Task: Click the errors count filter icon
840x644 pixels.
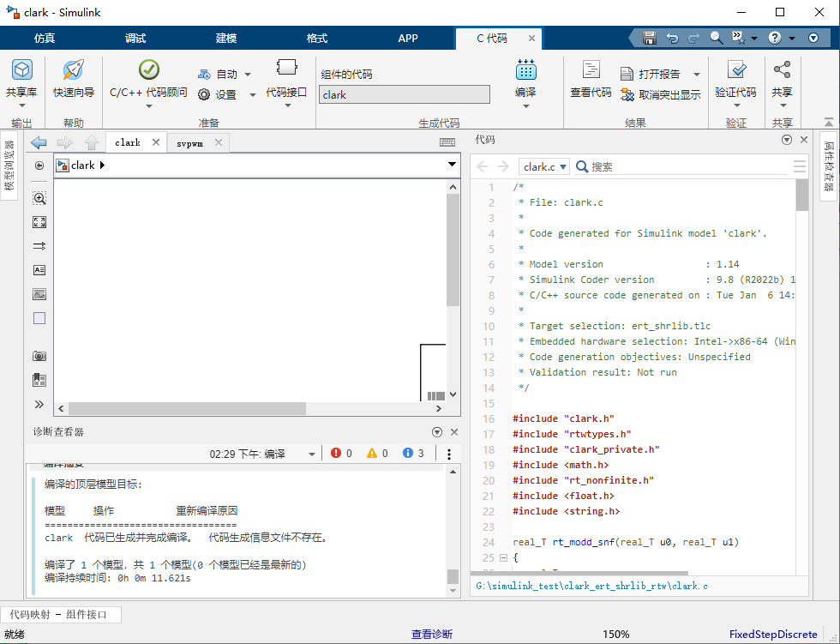Action: [x=336, y=454]
